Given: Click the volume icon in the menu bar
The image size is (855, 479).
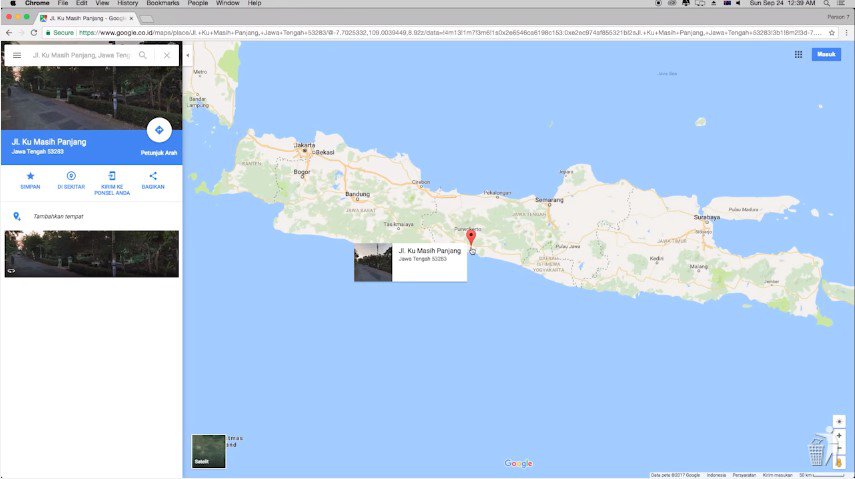Looking at the screenshot, I should [x=738, y=3].
